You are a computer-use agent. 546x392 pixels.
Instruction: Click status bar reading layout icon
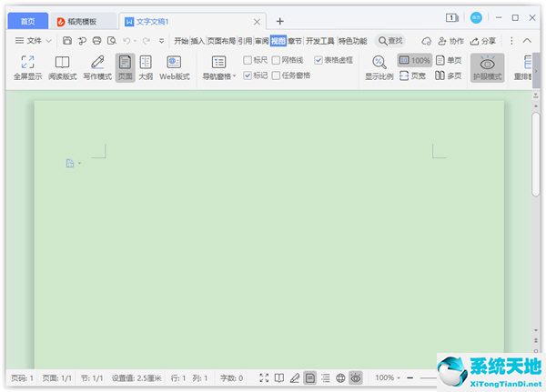point(279,377)
